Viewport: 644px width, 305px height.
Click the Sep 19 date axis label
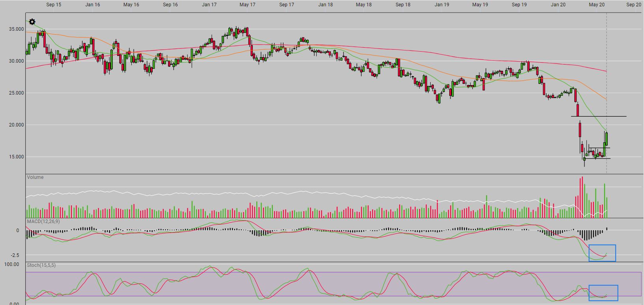tap(519, 5)
